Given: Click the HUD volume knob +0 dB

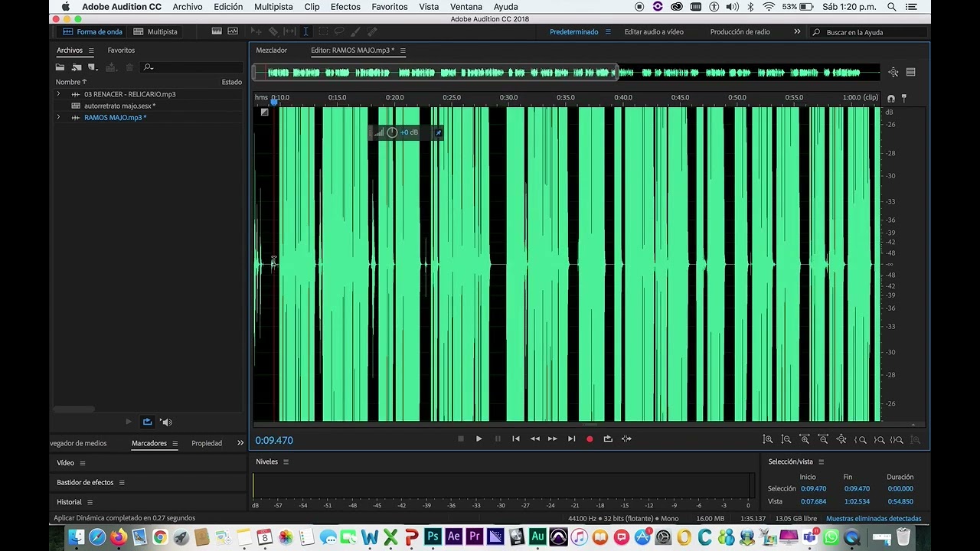Looking at the screenshot, I should [x=392, y=132].
